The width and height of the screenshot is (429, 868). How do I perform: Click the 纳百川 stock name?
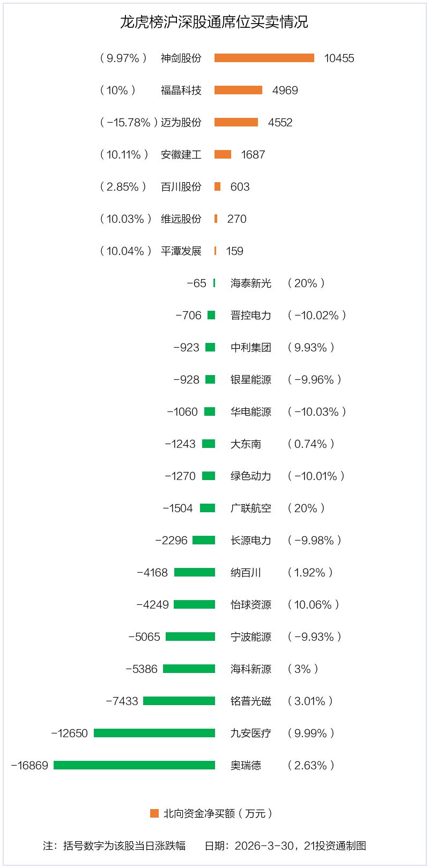[246, 572]
